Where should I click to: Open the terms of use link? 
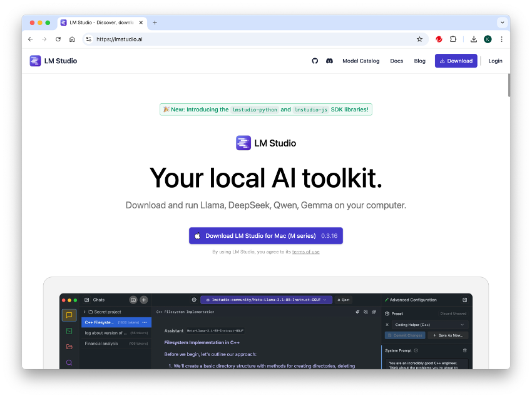[x=305, y=252]
